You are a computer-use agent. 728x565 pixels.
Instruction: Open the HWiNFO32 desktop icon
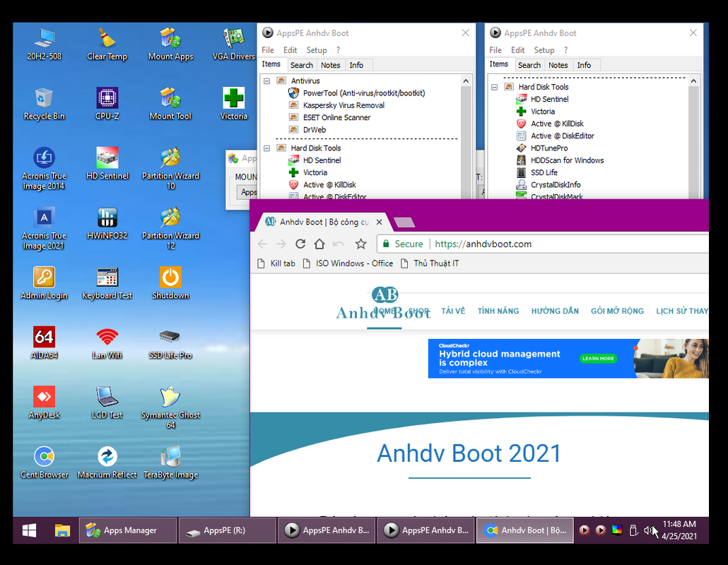(107, 223)
